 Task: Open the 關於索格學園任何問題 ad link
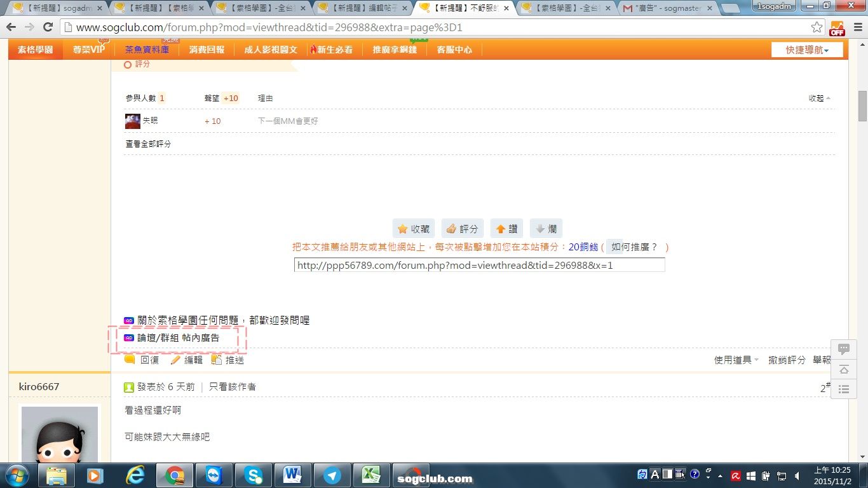(224, 320)
